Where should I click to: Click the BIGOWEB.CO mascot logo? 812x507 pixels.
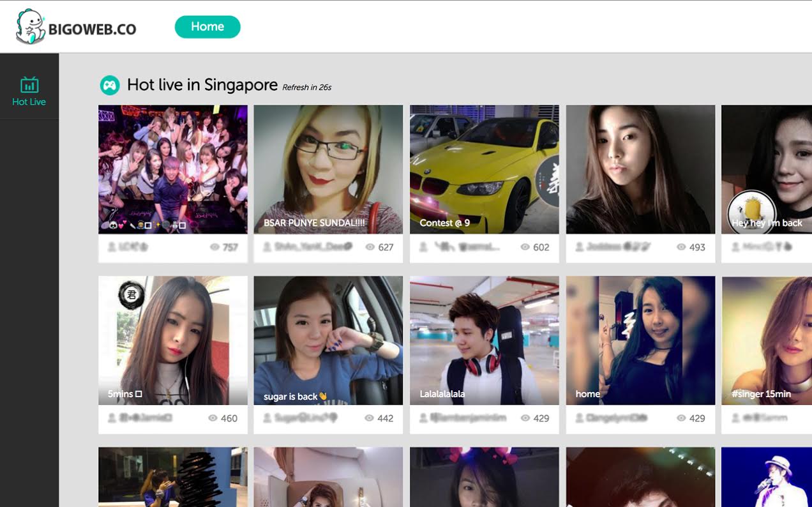coord(30,27)
